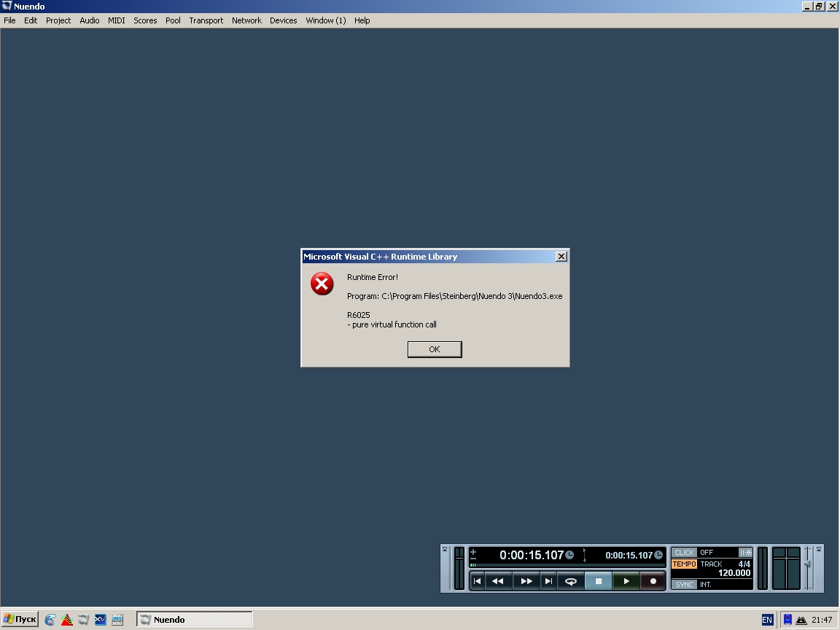The image size is (840, 630).
Task: Click the 120.000 tempo value
Action: (734, 573)
